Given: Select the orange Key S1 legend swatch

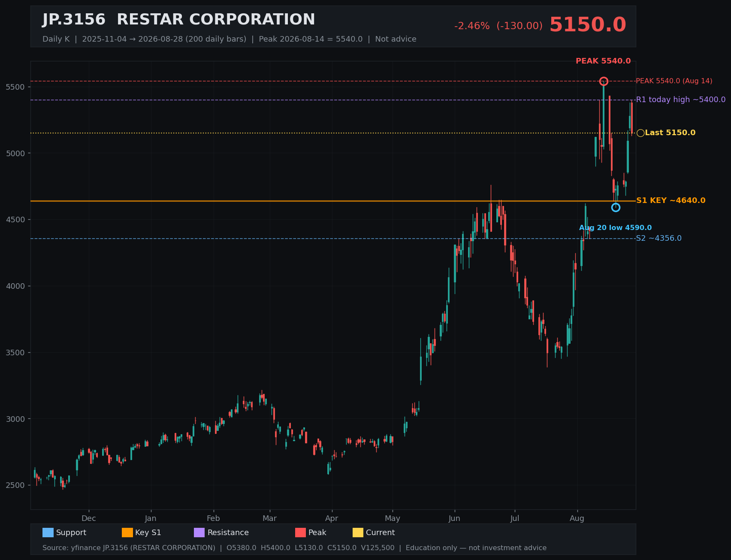Looking at the screenshot, I should (x=127, y=533).
